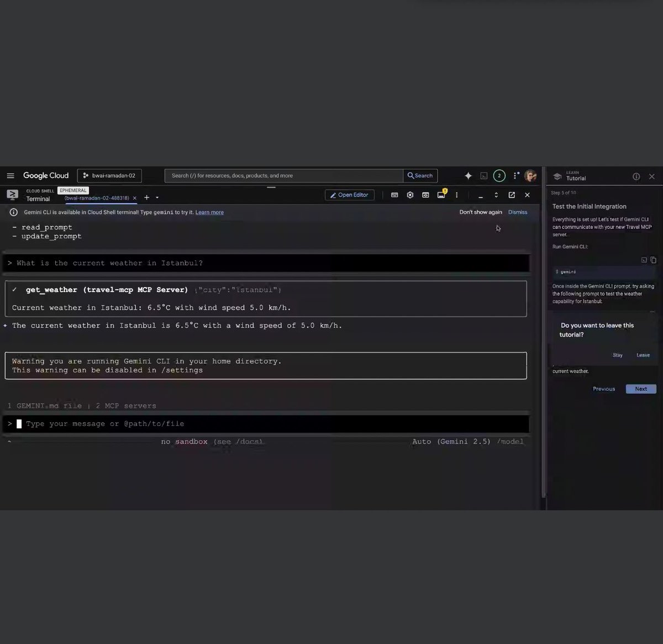The image size is (663, 644).
Task: Maximize Cloud Shell with up-down arrows
Action: (x=496, y=195)
